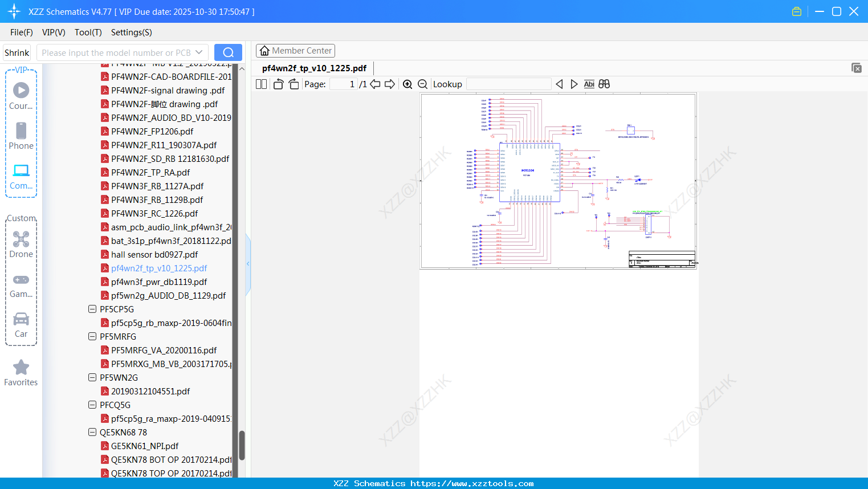Collapse the PF5MRFG folder
Viewport: 868px width, 489px height.
92,336
